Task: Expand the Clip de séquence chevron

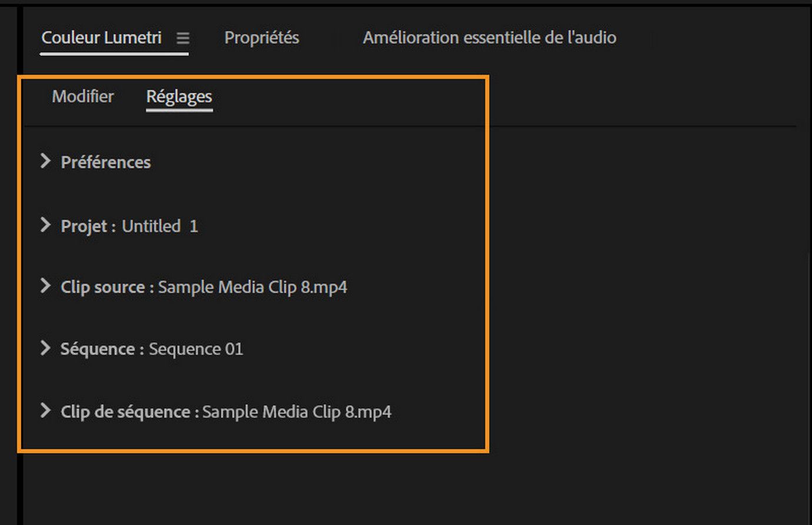Action: point(45,410)
